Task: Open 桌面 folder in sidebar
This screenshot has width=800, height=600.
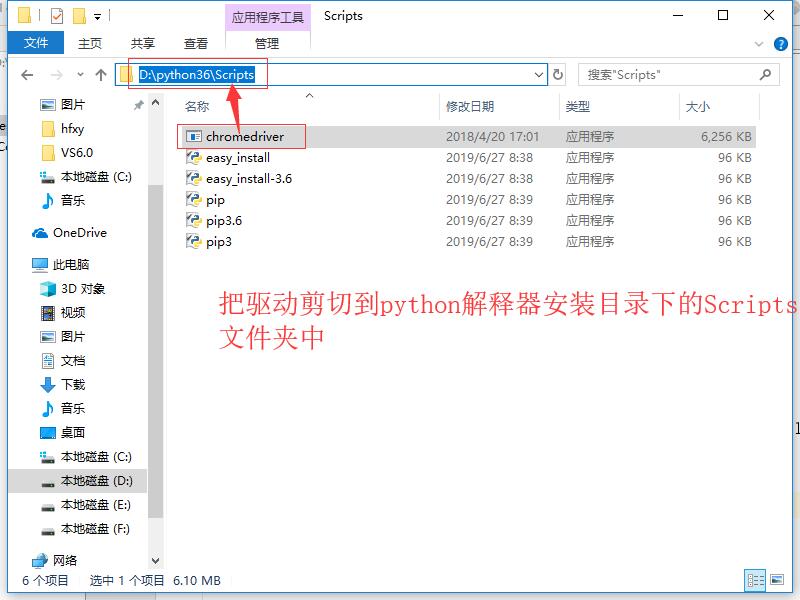Action: 63,433
